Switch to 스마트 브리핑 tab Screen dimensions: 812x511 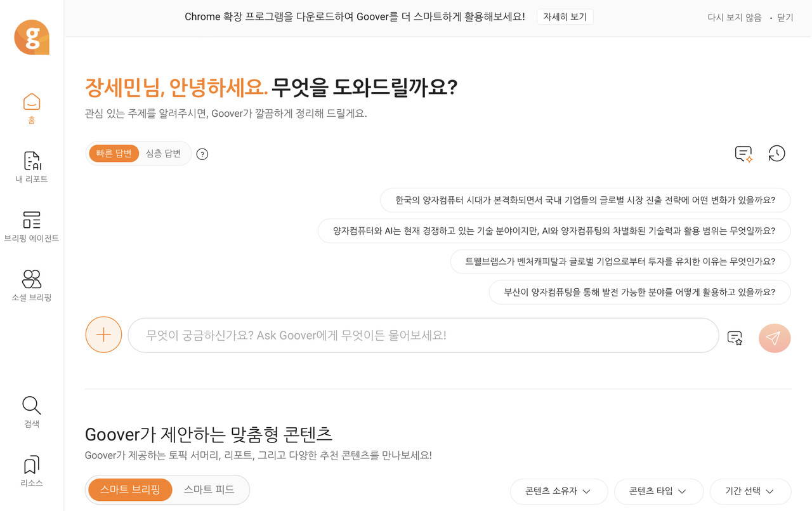pos(130,489)
